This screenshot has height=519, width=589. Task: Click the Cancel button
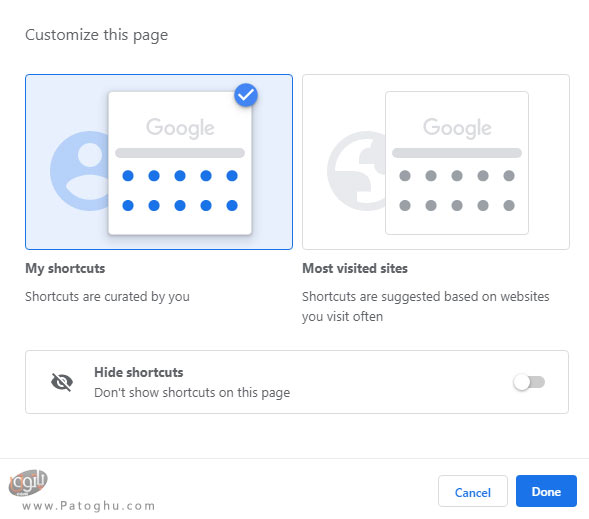(x=473, y=491)
